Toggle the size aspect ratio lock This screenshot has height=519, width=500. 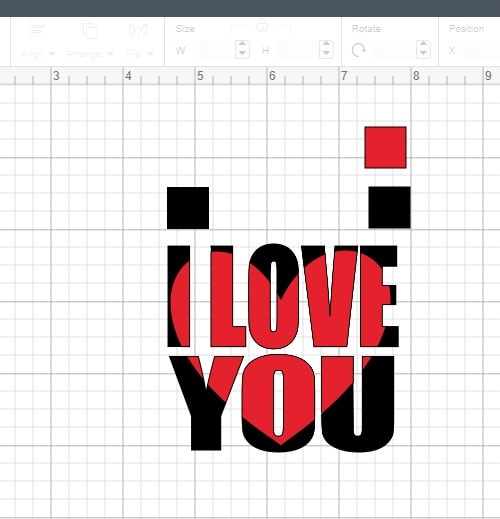(x=262, y=26)
